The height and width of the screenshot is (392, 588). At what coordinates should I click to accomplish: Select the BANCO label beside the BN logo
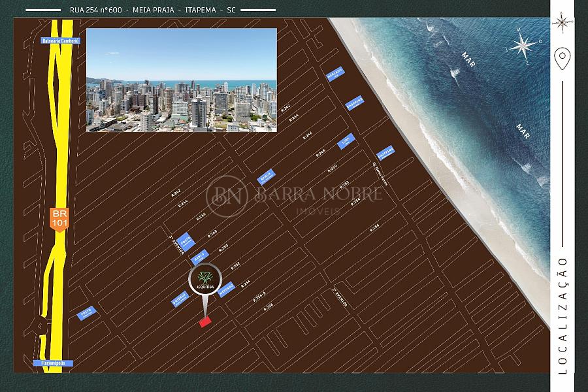[266, 176]
